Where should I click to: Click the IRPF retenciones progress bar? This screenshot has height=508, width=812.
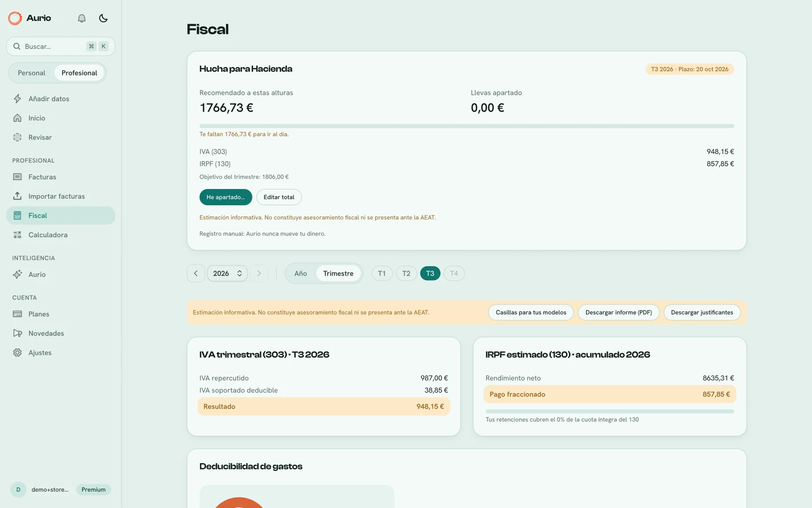[x=610, y=411]
